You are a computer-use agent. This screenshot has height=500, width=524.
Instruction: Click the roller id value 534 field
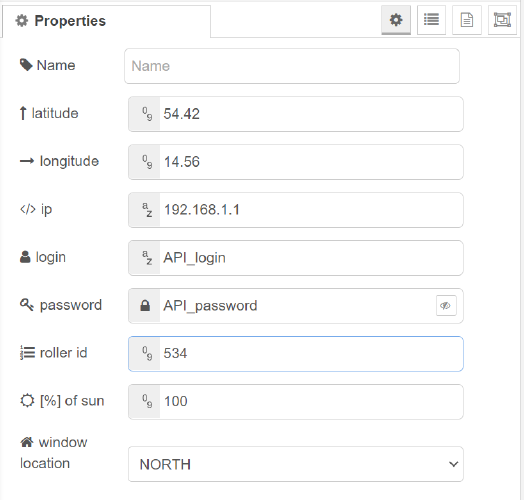311,354
